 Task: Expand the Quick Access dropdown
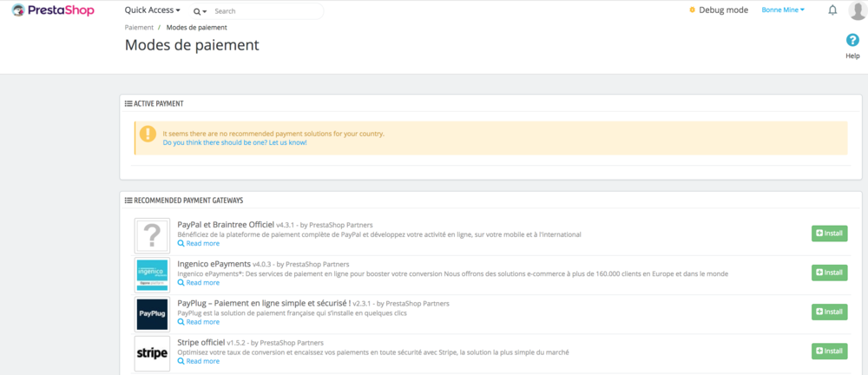[x=152, y=10]
